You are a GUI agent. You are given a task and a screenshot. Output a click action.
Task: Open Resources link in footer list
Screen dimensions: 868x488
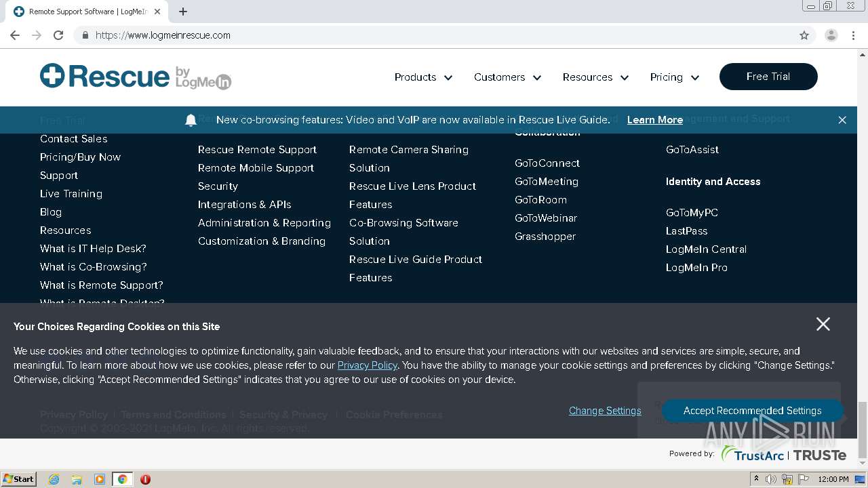(65, 230)
